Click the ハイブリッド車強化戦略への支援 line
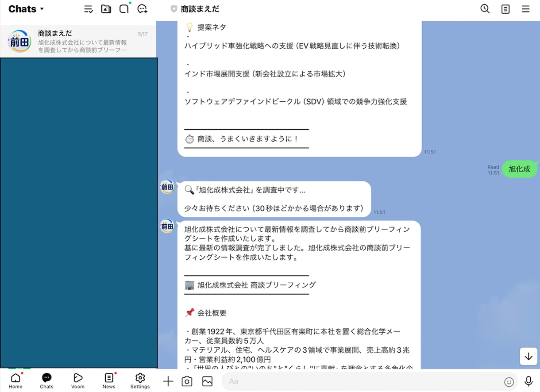 coord(292,46)
